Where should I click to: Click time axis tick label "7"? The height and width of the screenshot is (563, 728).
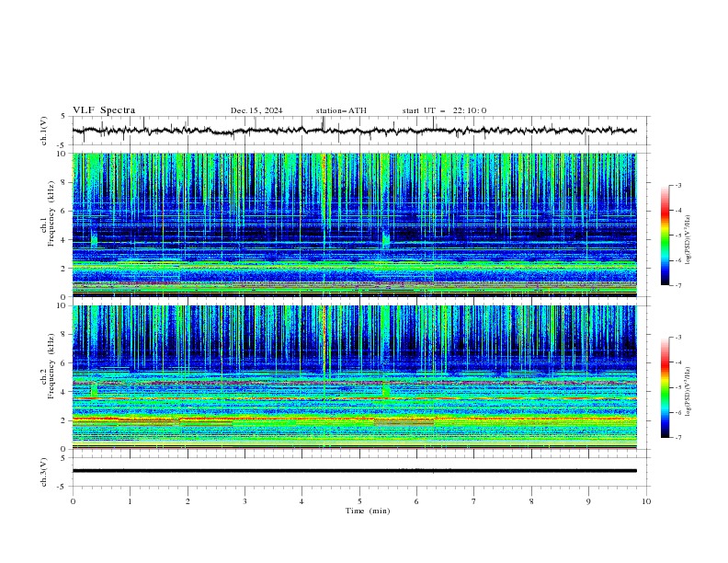[474, 501]
